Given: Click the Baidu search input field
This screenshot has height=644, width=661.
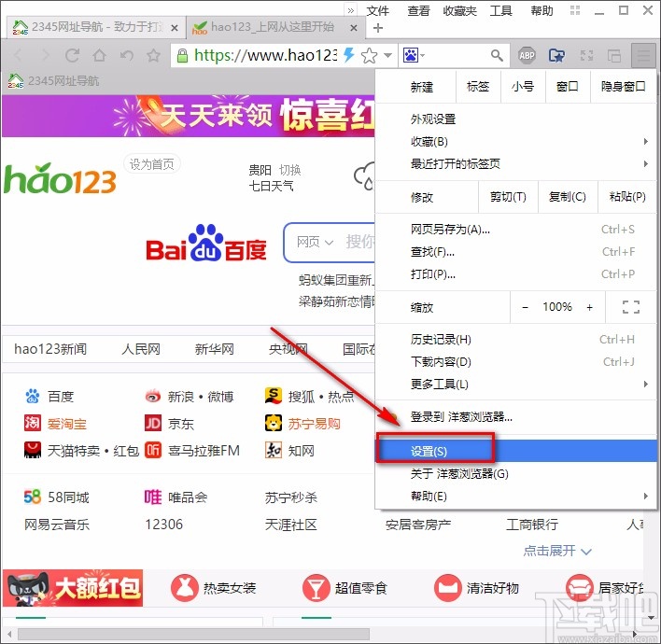Looking at the screenshot, I should pos(330,243).
